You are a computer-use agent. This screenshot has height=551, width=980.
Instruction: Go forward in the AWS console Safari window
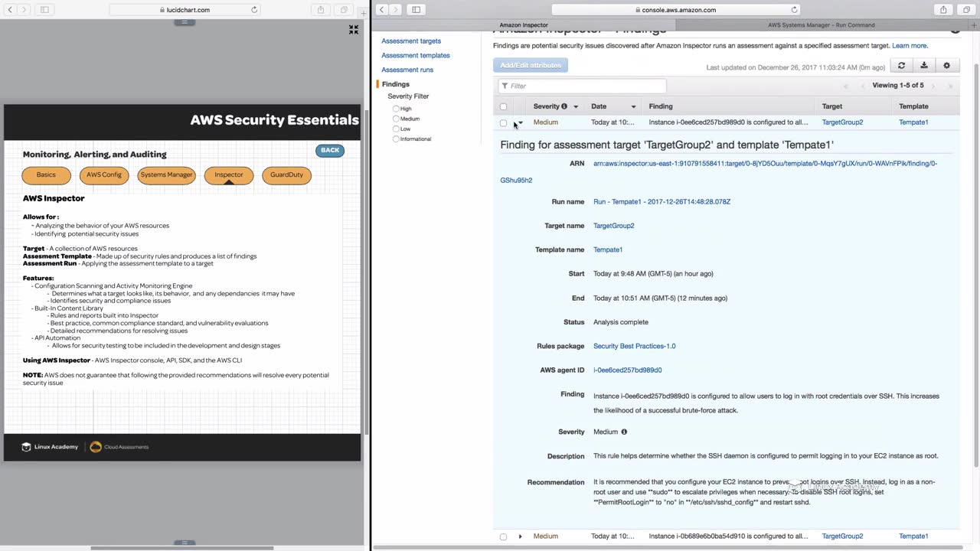click(396, 9)
